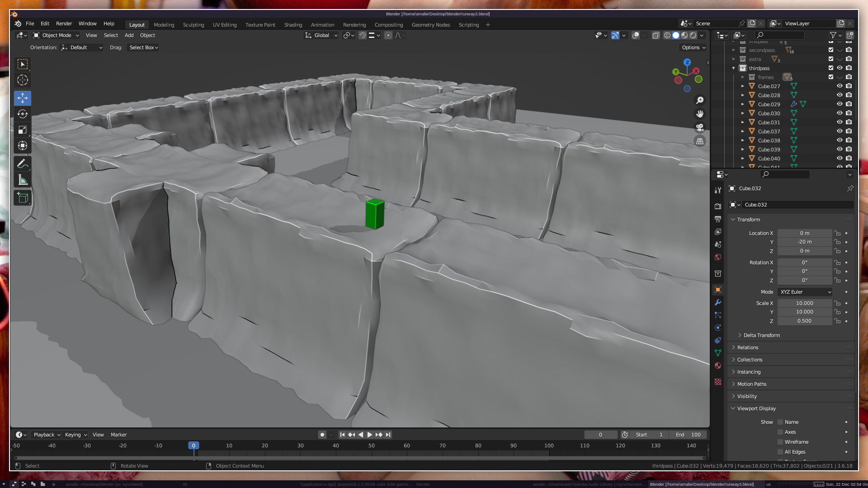Click the zoom viewport magnifier icon
This screenshot has width=868, height=488.
point(700,100)
